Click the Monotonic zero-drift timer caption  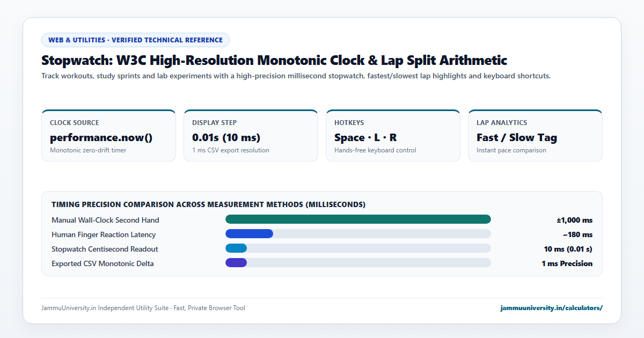(88, 150)
